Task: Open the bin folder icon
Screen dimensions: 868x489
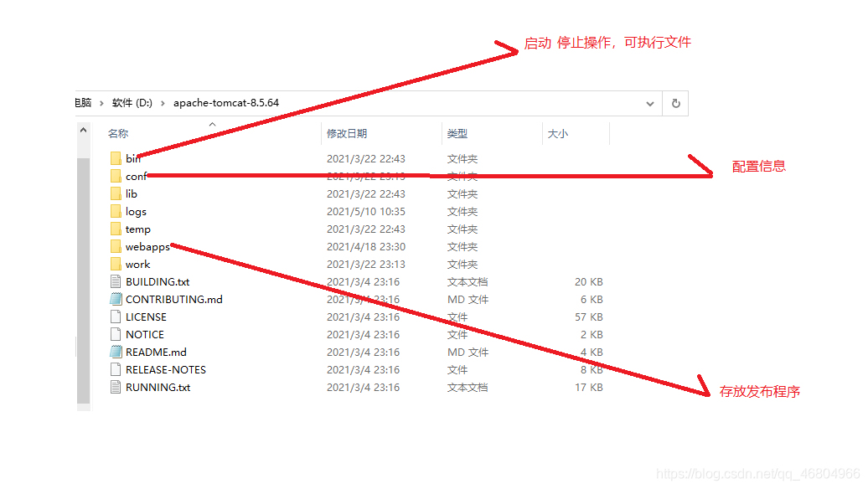Action: point(116,159)
